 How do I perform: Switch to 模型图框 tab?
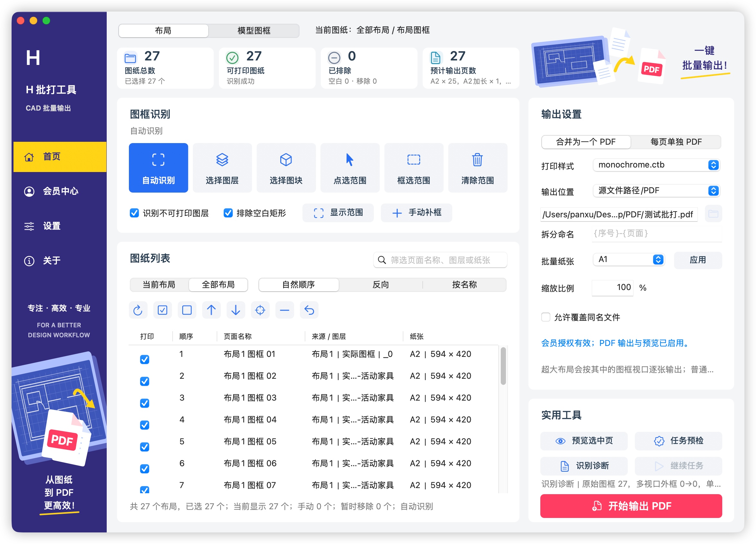tap(254, 31)
